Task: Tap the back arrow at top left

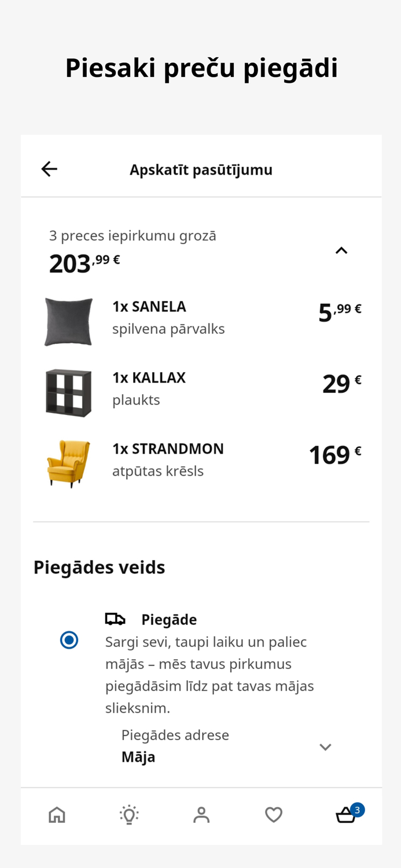Action: tap(49, 168)
